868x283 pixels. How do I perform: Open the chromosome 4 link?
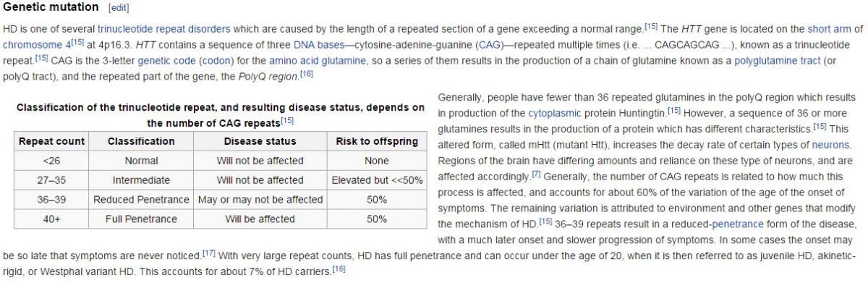tap(35, 45)
